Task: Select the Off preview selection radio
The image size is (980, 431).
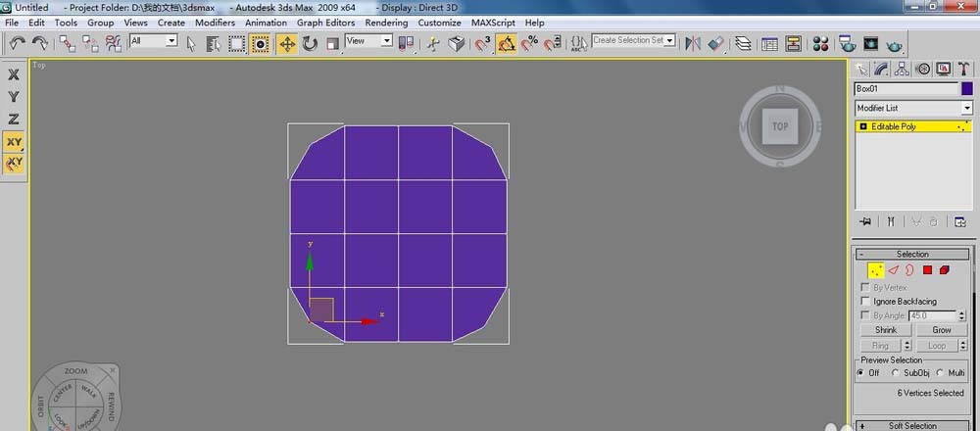Action: pos(861,373)
